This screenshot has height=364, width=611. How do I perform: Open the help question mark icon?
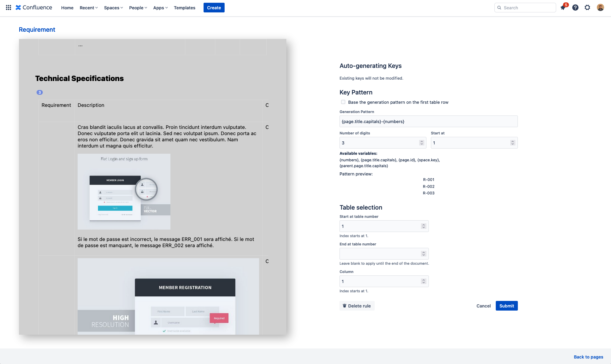(575, 8)
